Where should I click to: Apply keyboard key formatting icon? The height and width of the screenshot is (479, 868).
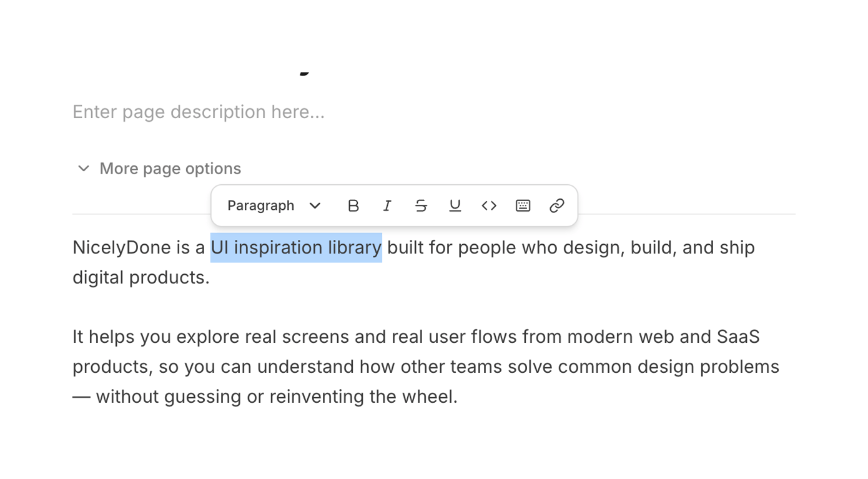click(523, 205)
